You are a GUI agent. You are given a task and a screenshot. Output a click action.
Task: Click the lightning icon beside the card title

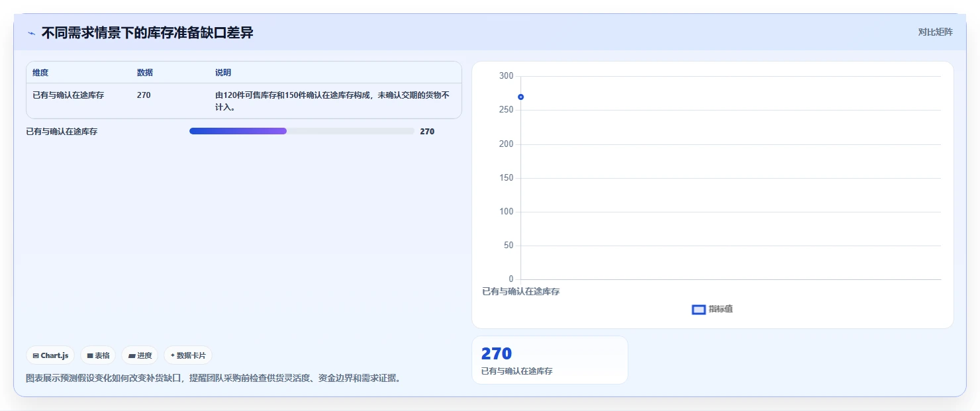click(31, 33)
